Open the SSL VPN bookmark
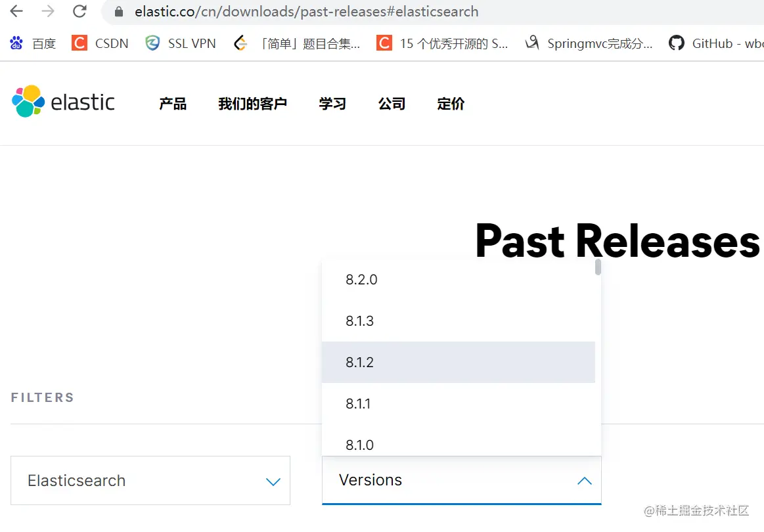 click(x=180, y=43)
